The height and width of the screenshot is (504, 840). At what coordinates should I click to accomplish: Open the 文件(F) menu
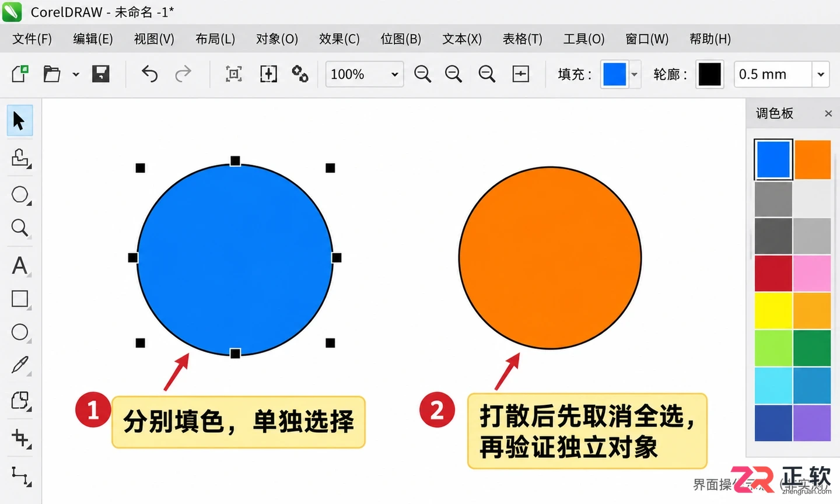pos(32,39)
